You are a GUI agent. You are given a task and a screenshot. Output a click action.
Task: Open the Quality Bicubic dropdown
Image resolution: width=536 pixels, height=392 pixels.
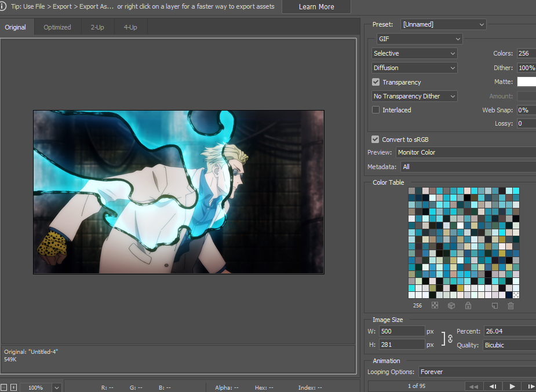509,345
